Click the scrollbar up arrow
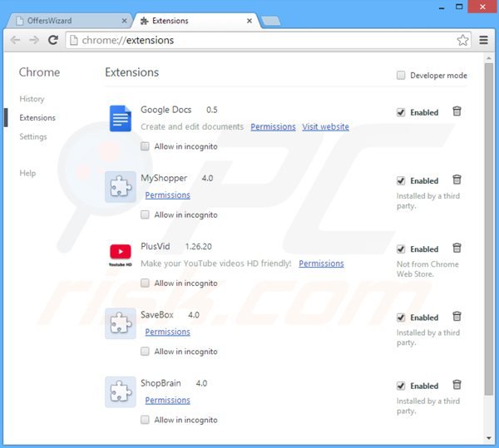 click(x=489, y=58)
